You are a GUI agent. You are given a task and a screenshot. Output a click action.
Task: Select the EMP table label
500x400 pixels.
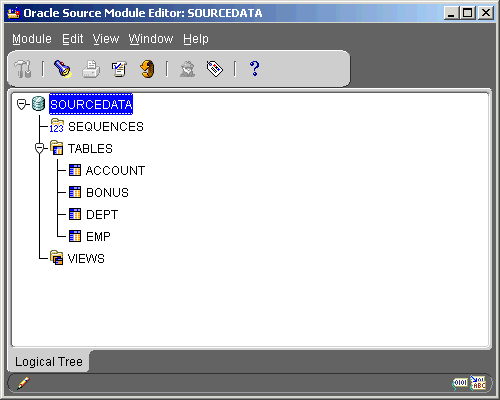tap(98, 237)
